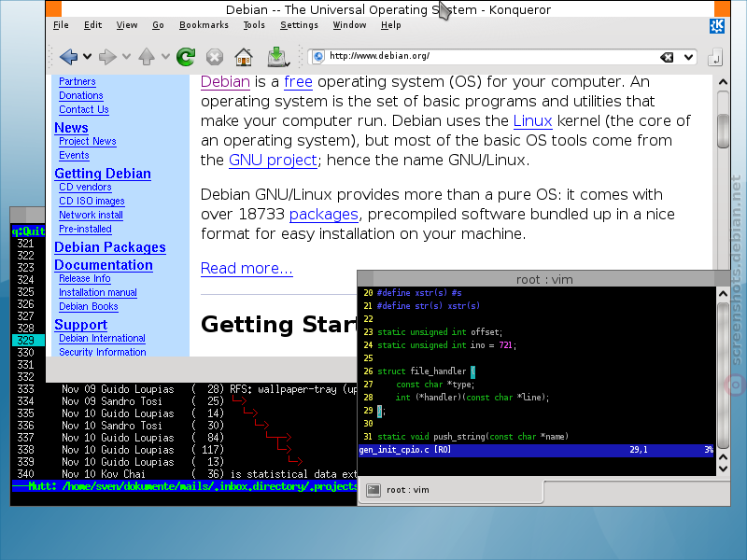This screenshot has height=560, width=747.
Task: Reload the page with the green refresh icon
Action: [x=186, y=57]
